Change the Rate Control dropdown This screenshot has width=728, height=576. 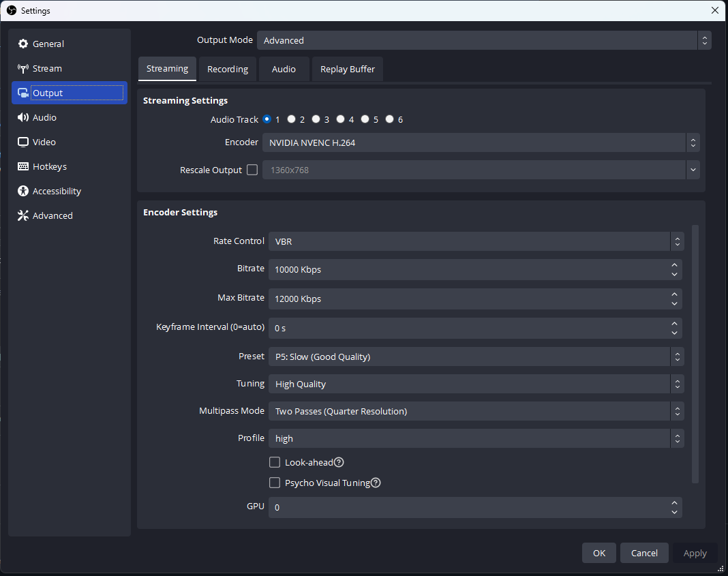[475, 241]
